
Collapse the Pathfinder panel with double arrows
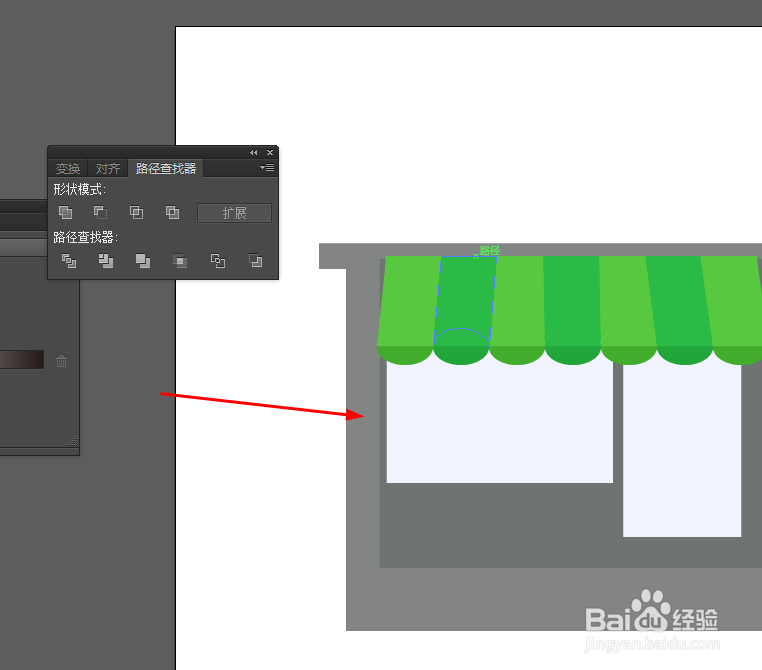pos(254,153)
